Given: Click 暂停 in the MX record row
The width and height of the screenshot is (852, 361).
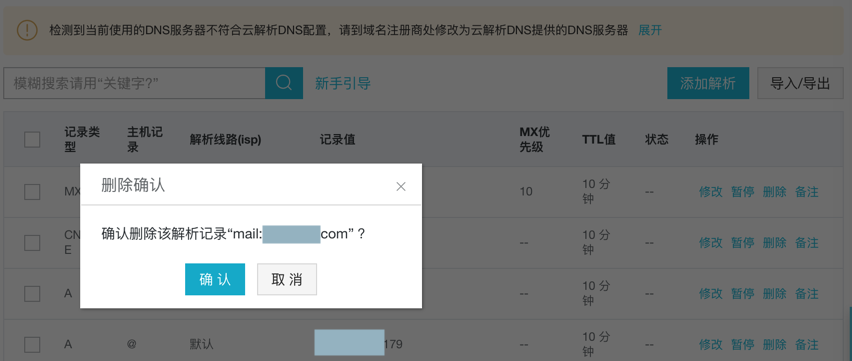Looking at the screenshot, I should click(742, 192).
